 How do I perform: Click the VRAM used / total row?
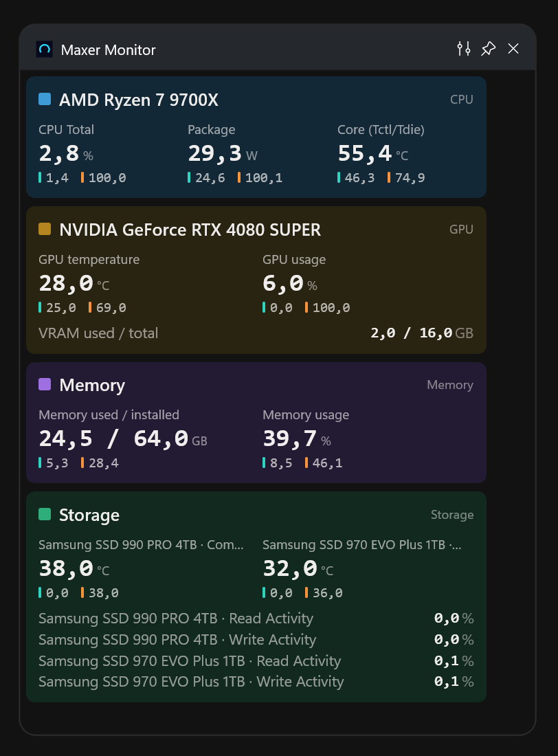click(256, 333)
